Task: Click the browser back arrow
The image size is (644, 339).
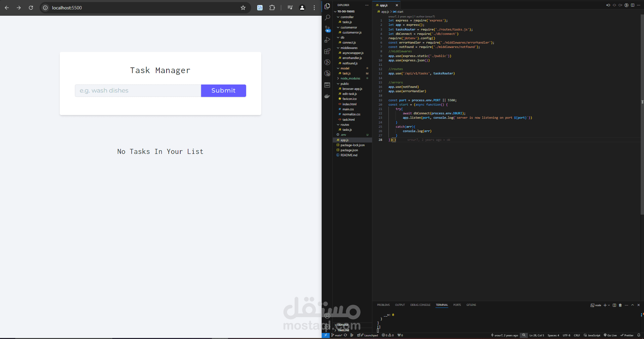Action: click(x=7, y=8)
